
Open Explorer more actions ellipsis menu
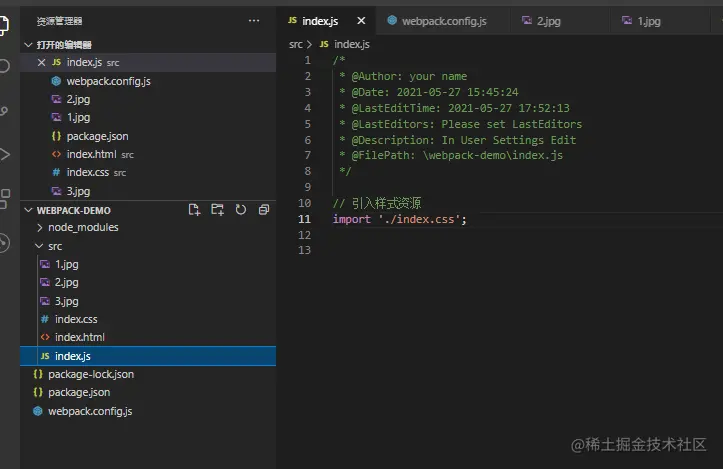point(254,21)
